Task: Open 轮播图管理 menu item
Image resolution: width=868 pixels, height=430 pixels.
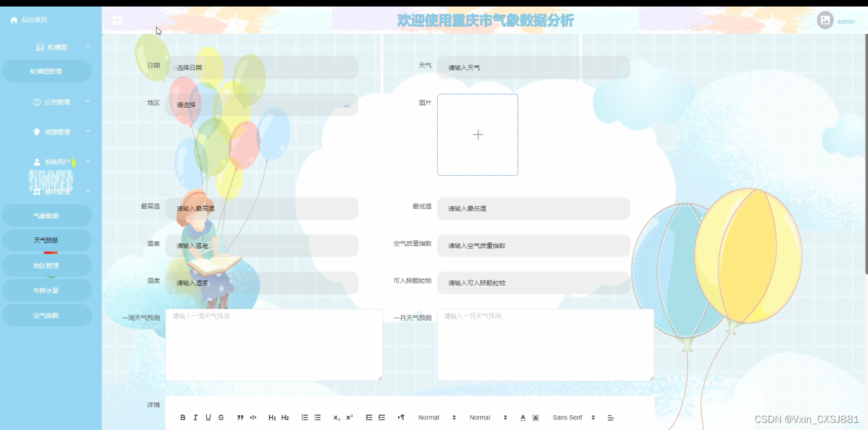Action: tap(47, 71)
